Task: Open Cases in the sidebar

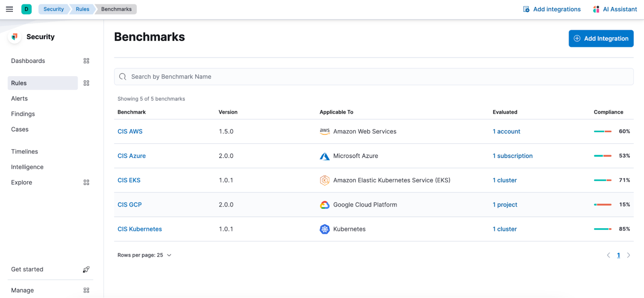Action: pyautogui.click(x=20, y=129)
